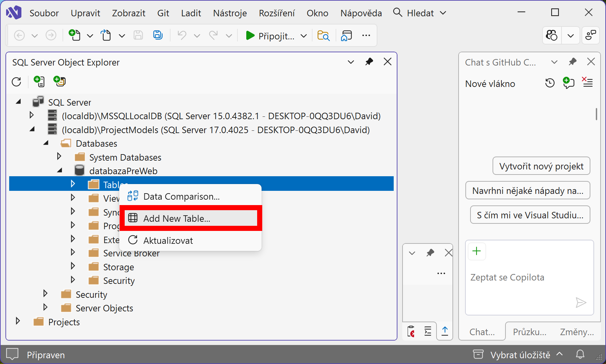Open the Git menu

(163, 13)
